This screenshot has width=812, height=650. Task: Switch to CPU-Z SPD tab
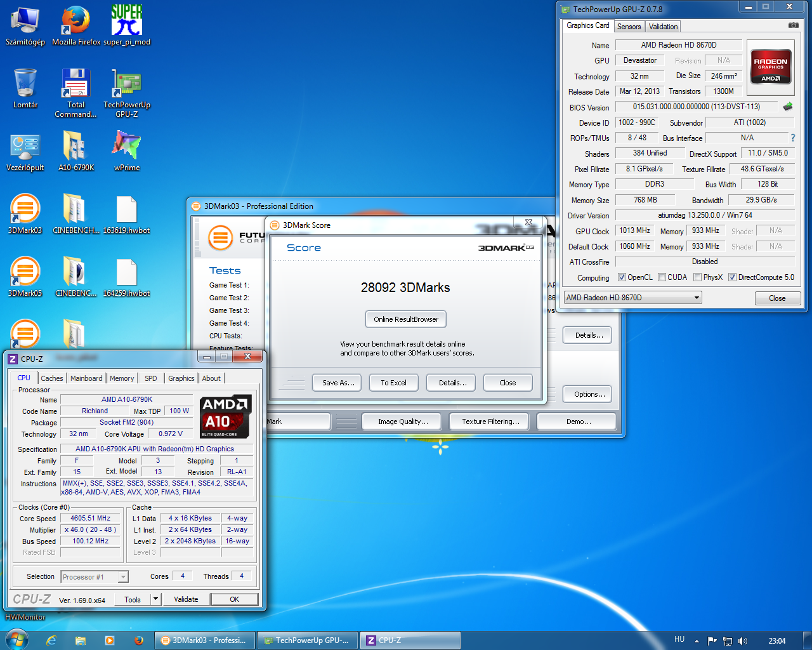point(150,378)
